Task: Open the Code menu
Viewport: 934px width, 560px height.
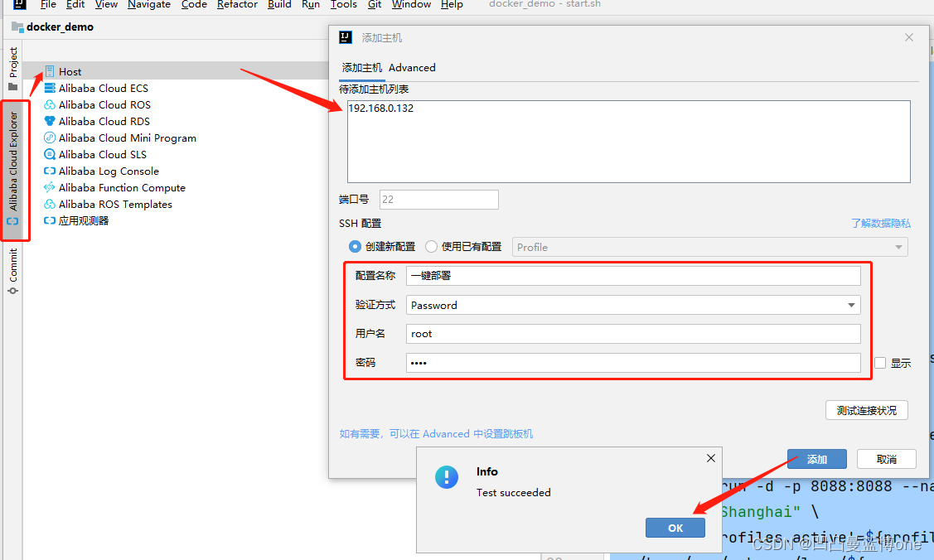Action: [194, 4]
